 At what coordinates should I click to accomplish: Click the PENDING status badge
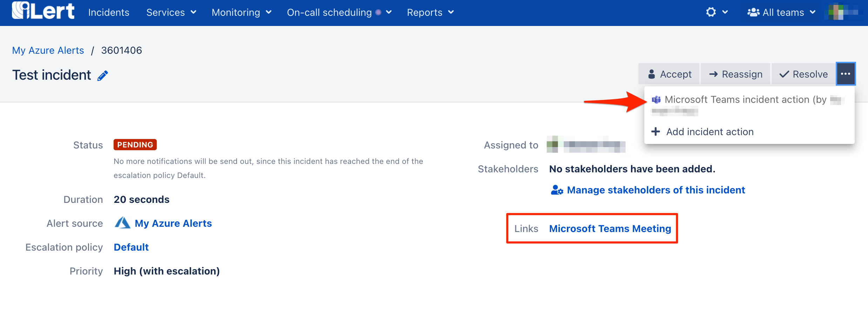click(135, 145)
